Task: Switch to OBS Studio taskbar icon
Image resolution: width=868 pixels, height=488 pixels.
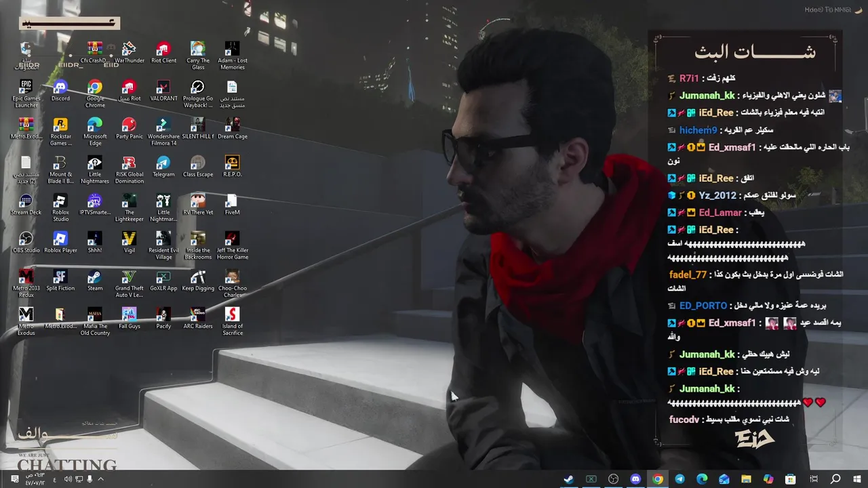Action: point(613,479)
